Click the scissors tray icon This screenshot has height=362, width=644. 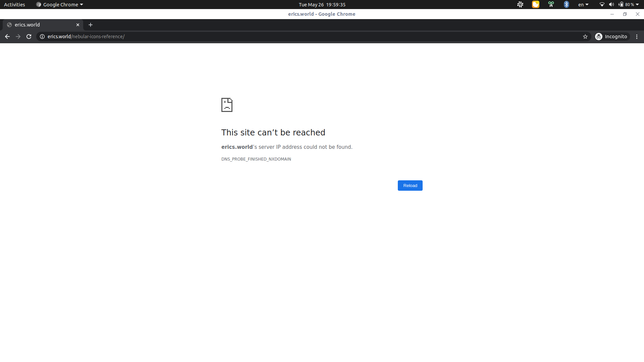click(x=551, y=4)
